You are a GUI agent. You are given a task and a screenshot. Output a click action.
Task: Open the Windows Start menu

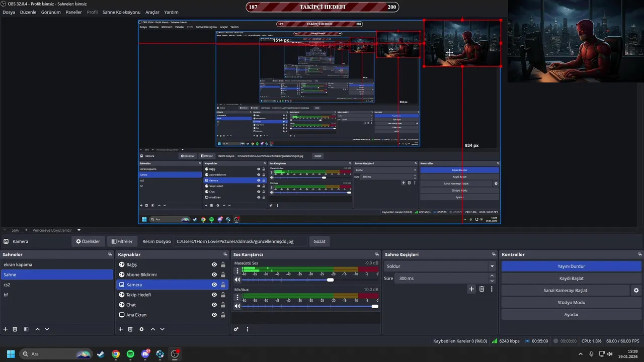11,354
